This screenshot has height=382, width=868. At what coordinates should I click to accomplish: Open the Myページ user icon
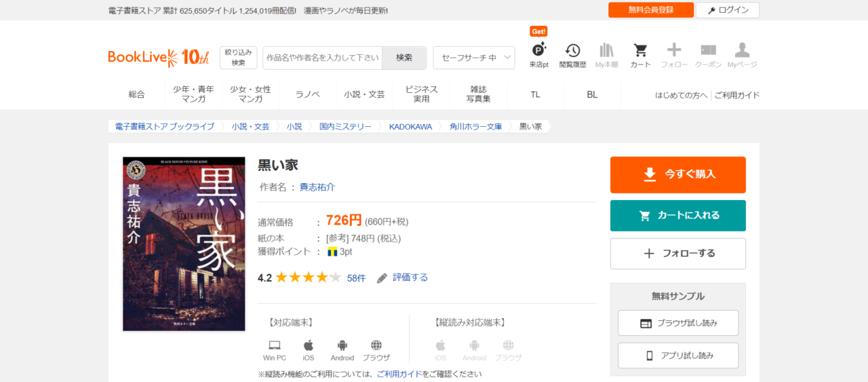tap(742, 52)
